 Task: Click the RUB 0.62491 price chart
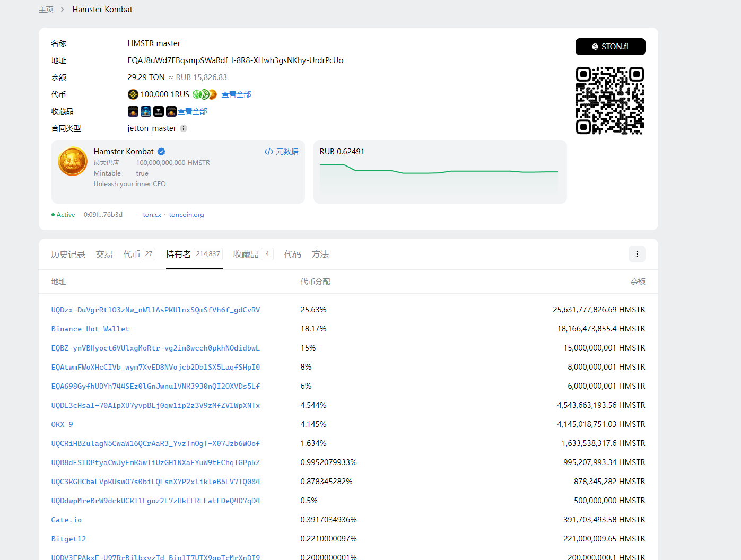pos(439,175)
